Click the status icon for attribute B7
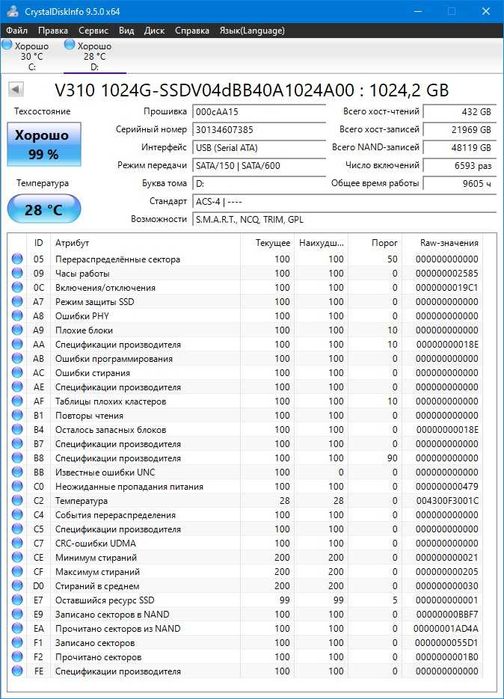This screenshot has width=504, height=699. pyautogui.click(x=17, y=444)
